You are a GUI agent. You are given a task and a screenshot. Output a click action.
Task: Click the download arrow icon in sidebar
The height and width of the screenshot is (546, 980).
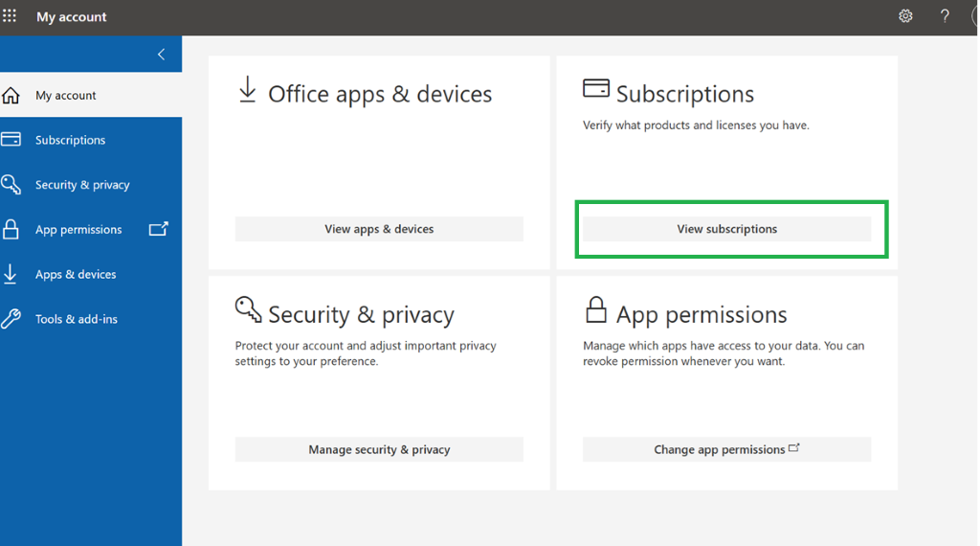coord(10,274)
